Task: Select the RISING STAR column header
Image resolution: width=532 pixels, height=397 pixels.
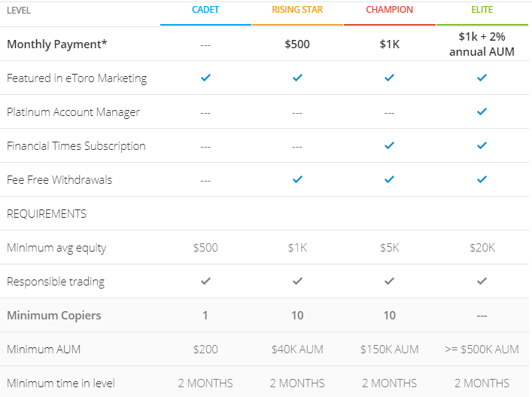Action: 297,11
